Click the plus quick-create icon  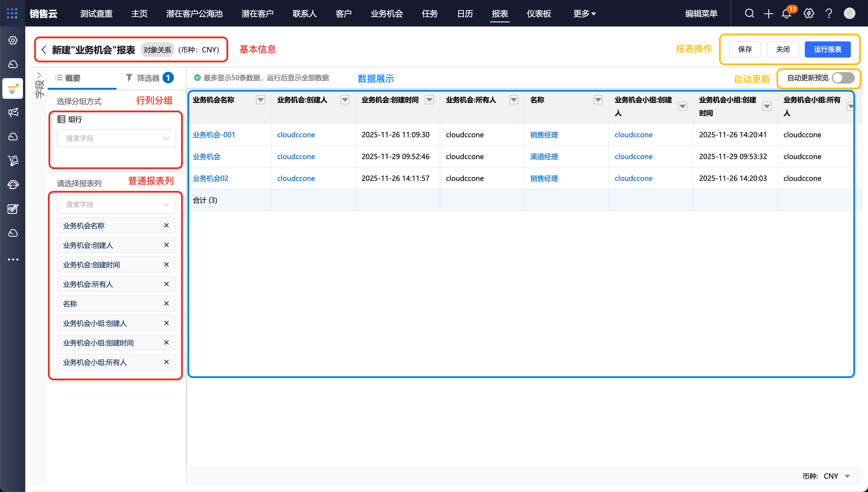pyautogui.click(x=768, y=13)
